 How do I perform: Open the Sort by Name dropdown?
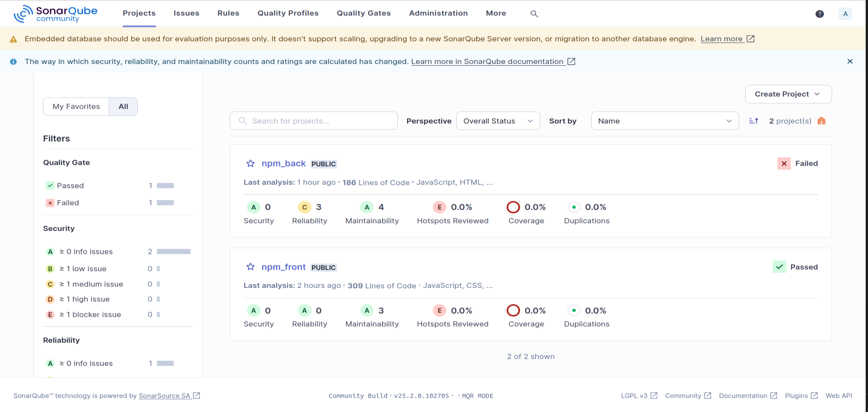665,121
